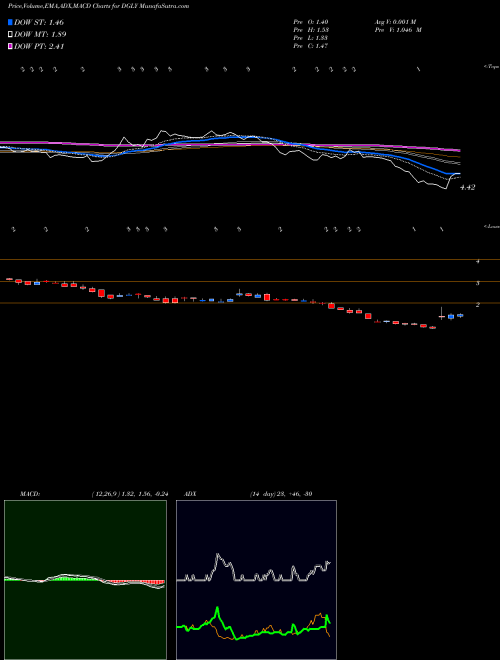Screen dimensions: 500x660
Task: Click the price axis label 4
Action: (x=478, y=261)
